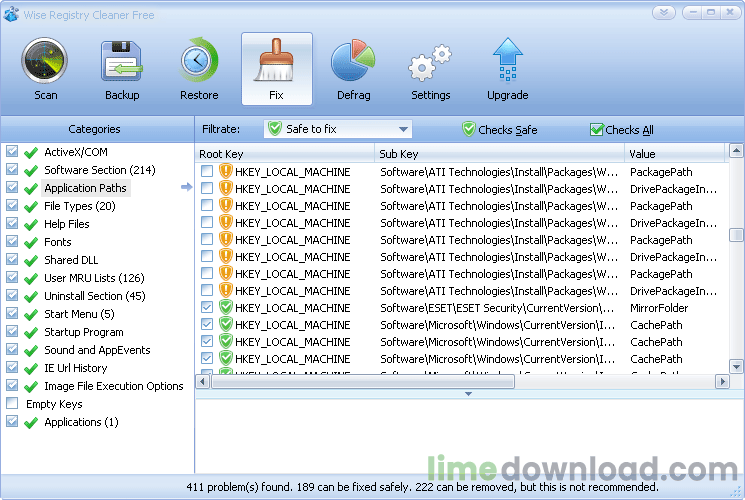Select the last visible CachePath row

(x=461, y=358)
